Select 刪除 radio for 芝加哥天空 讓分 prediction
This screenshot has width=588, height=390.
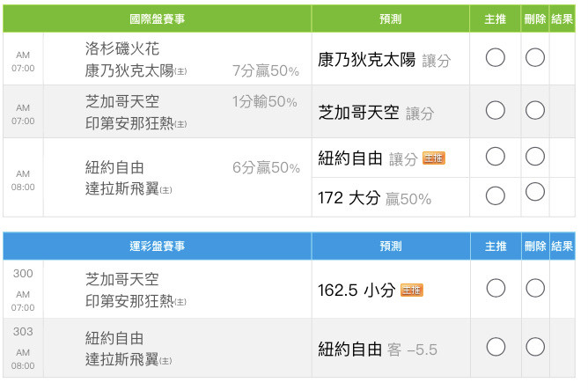point(534,111)
